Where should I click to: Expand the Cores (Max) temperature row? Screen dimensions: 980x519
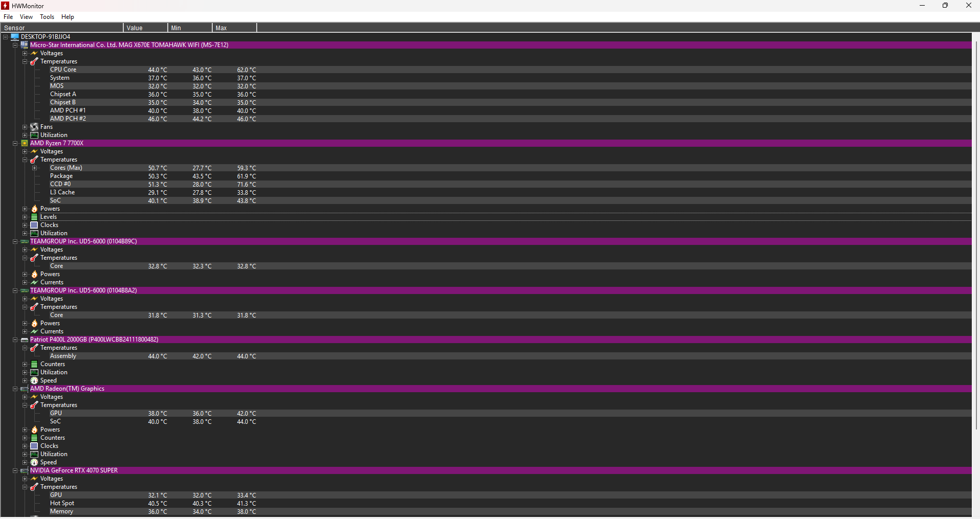pos(35,168)
